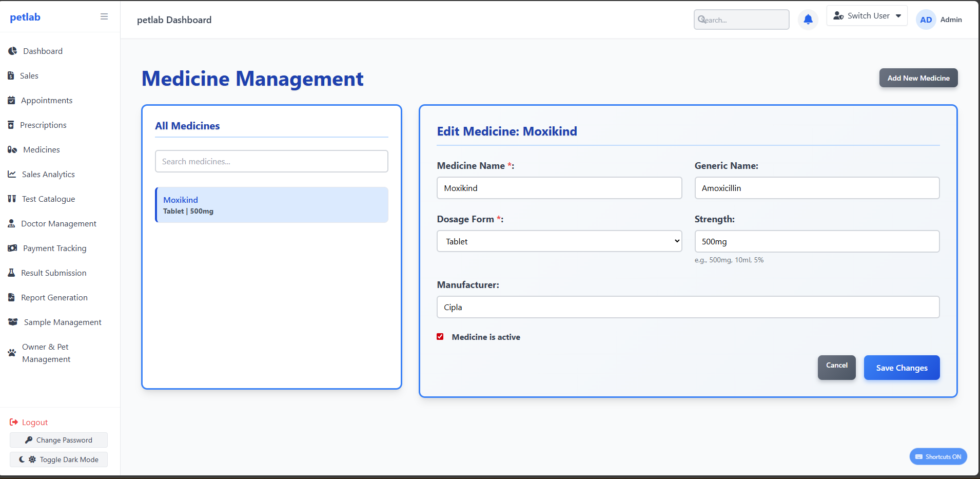Click the Save Changes button
Image resolution: width=980 pixels, height=479 pixels.
(901, 368)
